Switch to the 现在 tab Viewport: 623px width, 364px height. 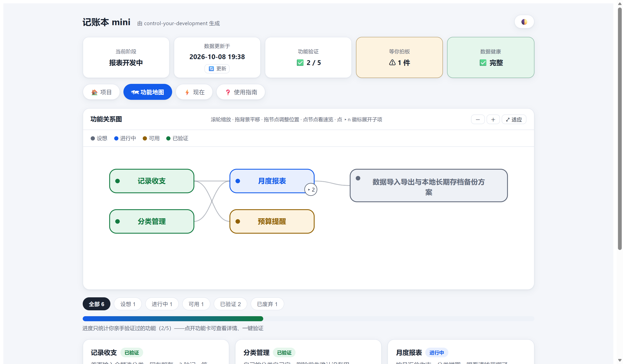pos(194,92)
